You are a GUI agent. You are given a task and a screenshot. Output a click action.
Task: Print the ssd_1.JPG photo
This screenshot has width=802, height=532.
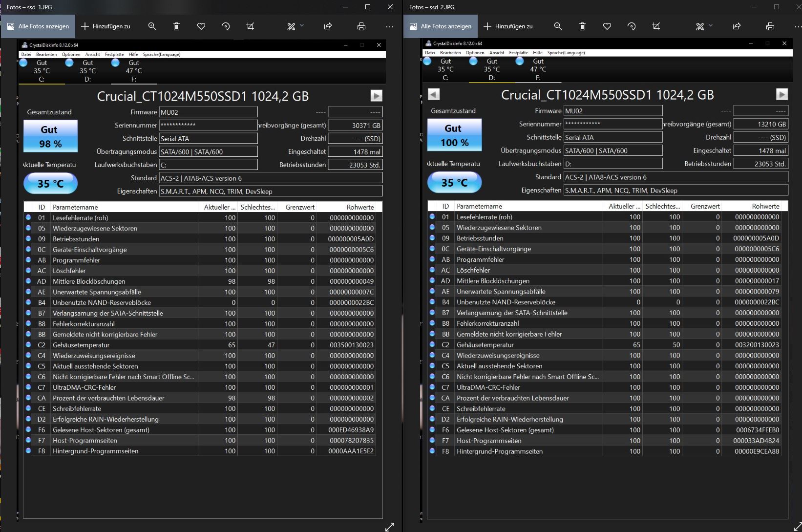(361, 26)
